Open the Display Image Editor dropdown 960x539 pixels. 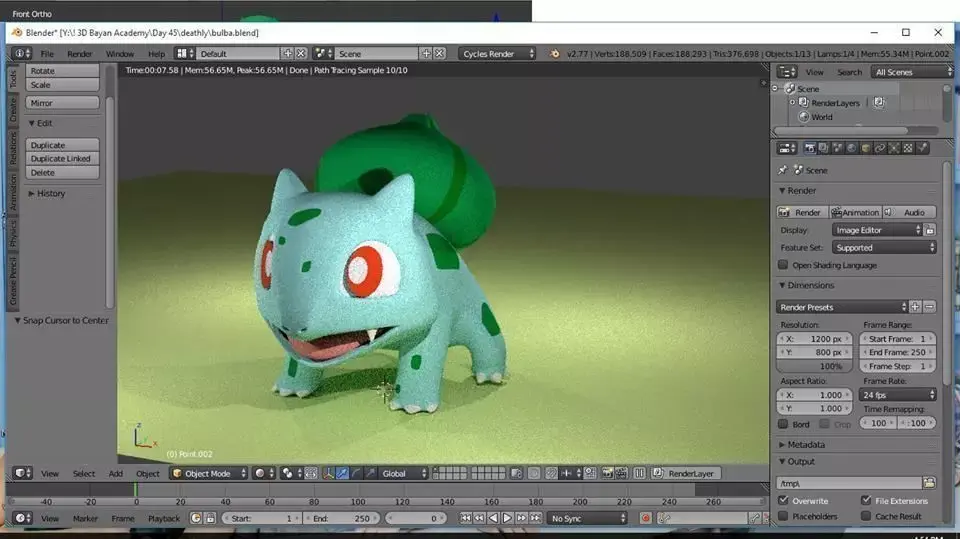(877, 230)
